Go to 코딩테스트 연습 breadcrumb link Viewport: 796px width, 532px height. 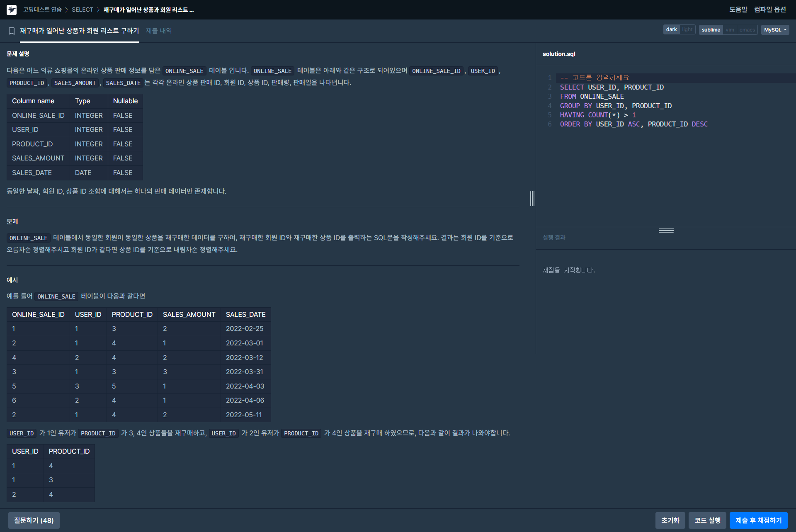(x=42, y=10)
